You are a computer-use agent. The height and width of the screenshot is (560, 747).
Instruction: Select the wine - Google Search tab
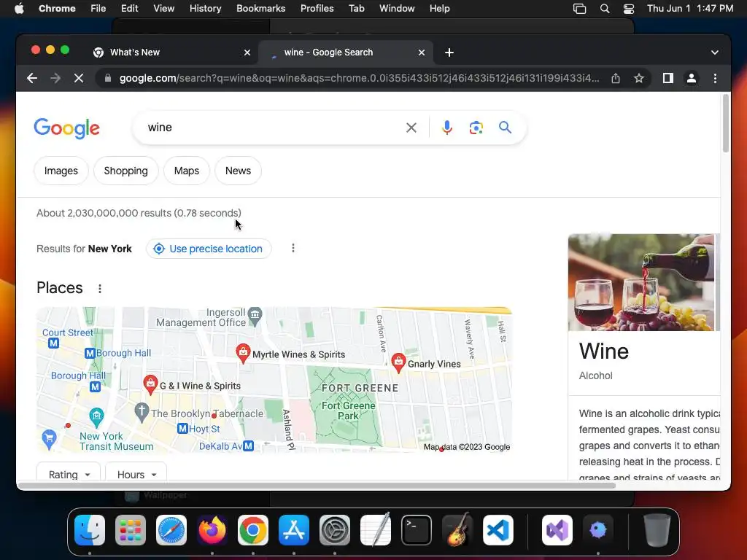point(346,52)
